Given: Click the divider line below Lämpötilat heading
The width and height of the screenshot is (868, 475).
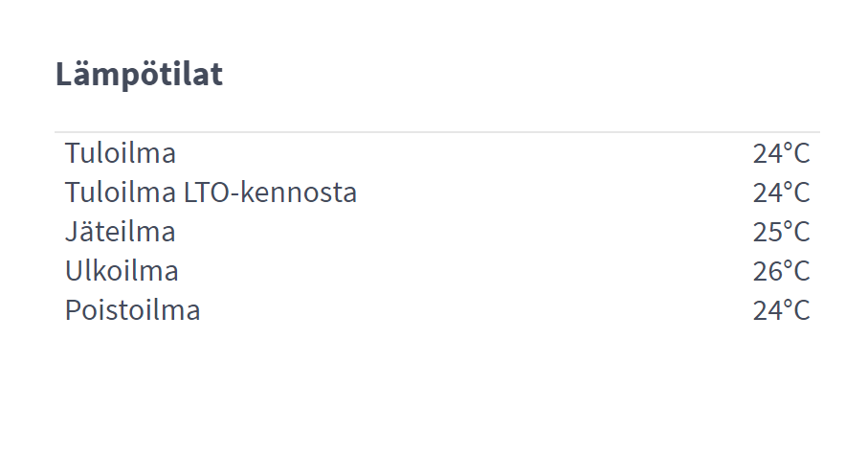Looking at the screenshot, I should pos(436,132).
